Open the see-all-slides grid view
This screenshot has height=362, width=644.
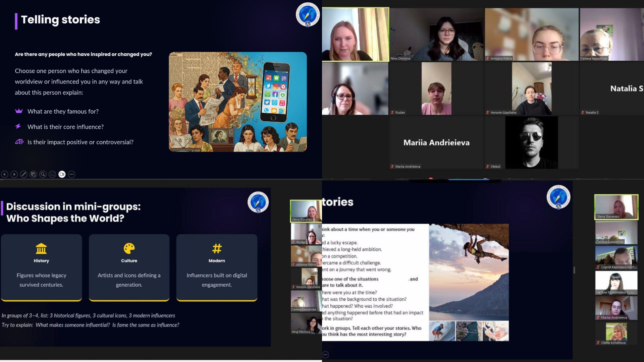click(x=33, y=174)
